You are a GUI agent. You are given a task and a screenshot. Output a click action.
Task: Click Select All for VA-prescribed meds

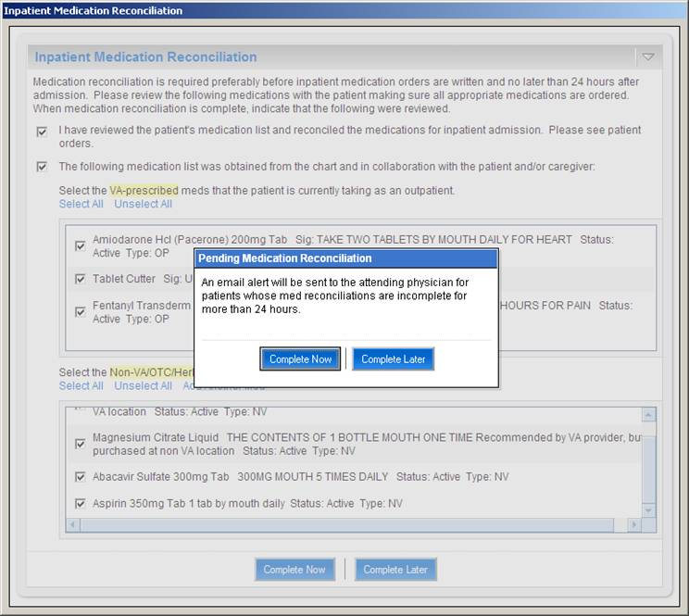81,204
